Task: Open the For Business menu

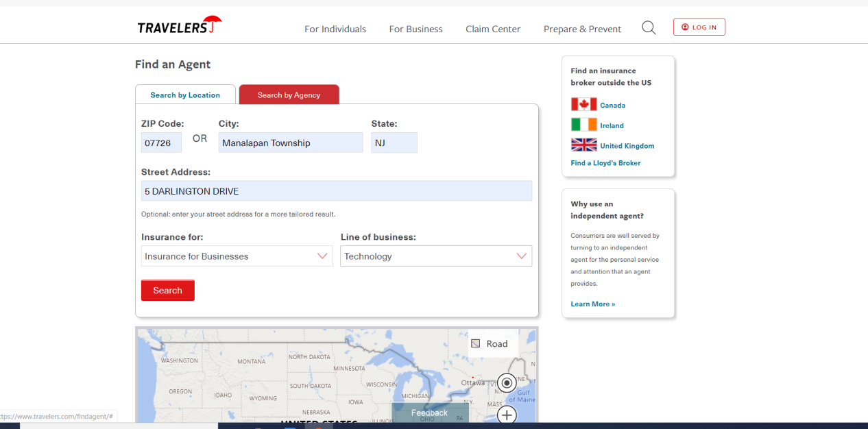Action: point(416,29)
